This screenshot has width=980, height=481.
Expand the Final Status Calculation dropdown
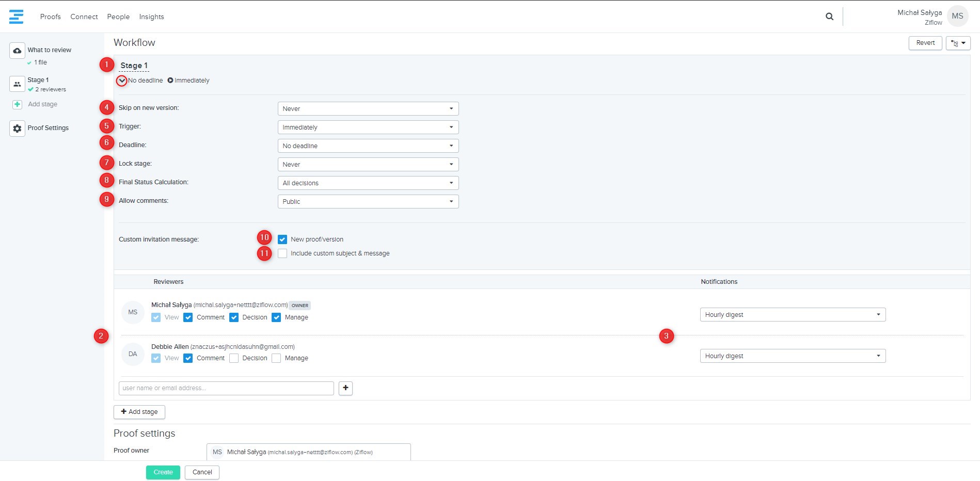368,183
